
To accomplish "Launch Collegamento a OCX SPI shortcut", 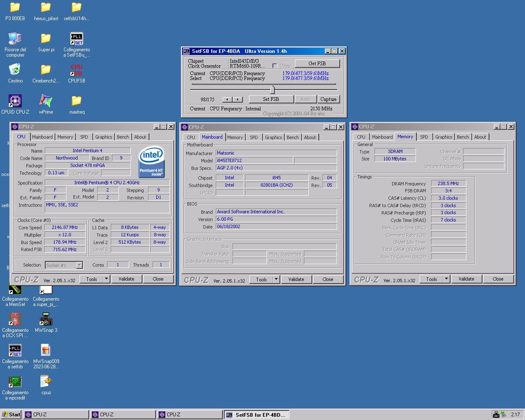I will click(15, 319).
